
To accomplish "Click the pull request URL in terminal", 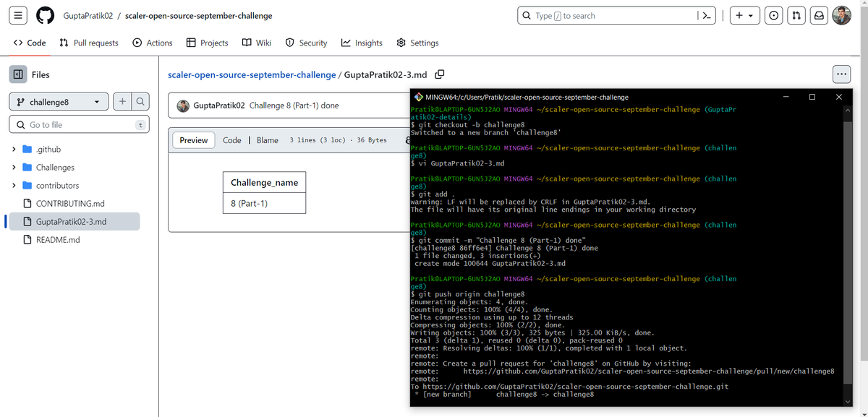I will (x=649, y=371).
